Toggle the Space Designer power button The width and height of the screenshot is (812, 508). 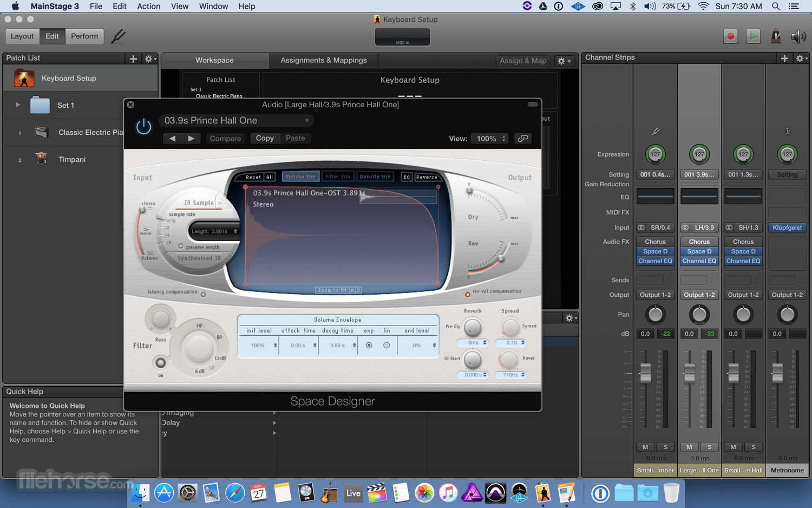[x=143, y=127]
